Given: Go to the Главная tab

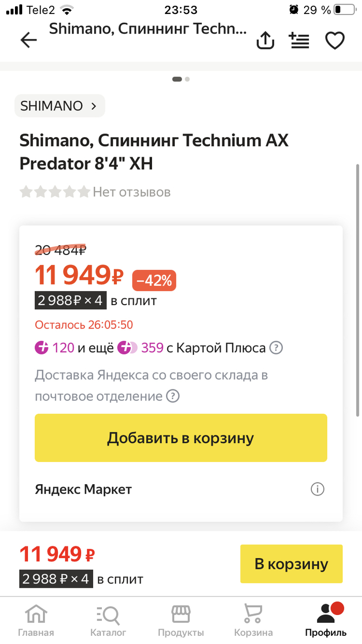Looking at the screenshot, I should tap(36, 620).
